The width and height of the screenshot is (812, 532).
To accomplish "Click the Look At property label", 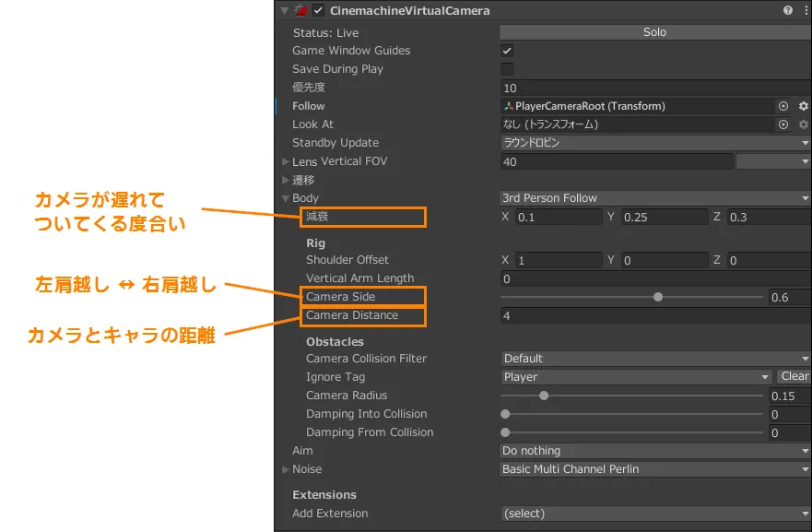I will pyautogui.click(x=312, y=124).
